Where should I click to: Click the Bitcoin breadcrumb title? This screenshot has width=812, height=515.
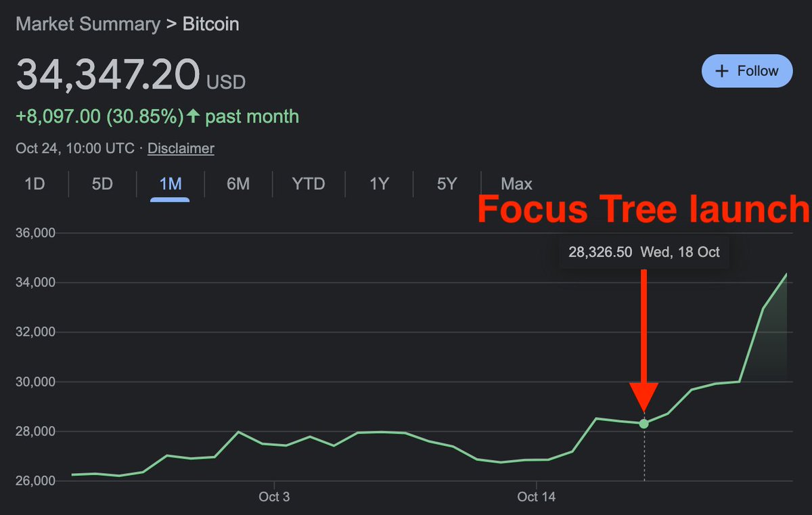click(x=211, y=24)
